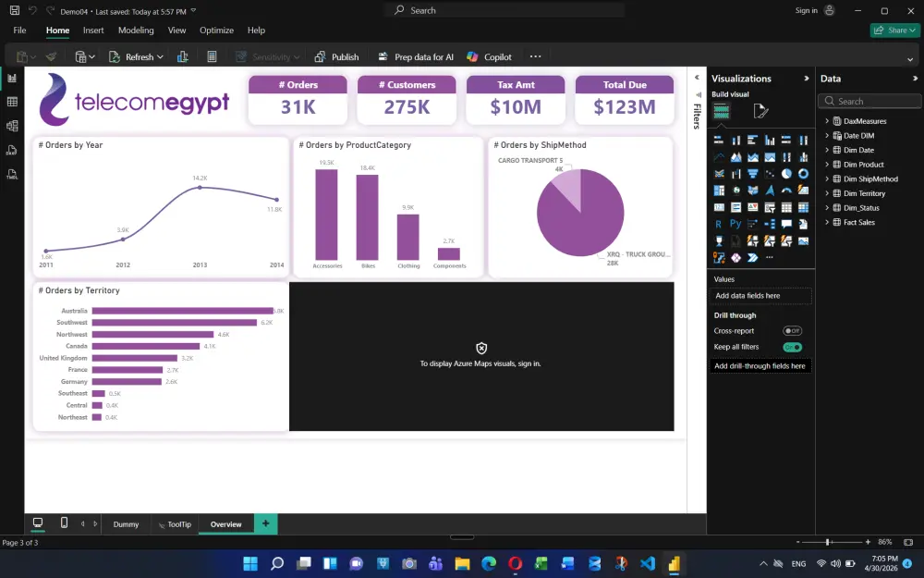The image size is (924, 578).
Task: Click the calculator quick measure icon
Action: click(212, 56)
